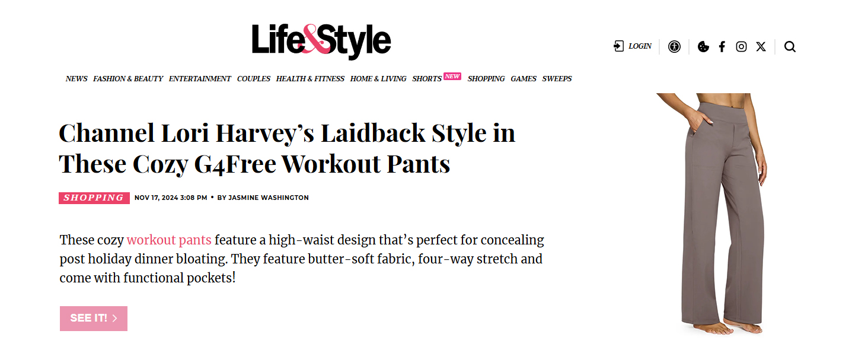
Task: Click the Shopping category tag
Action: point(94,198)
